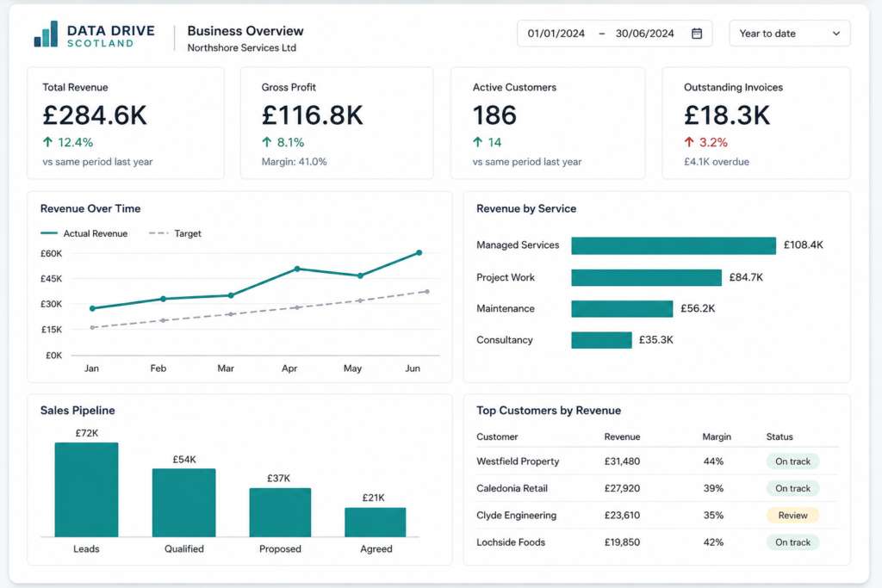This screenshot has height=588, width=882.
Task: Sort table by Customer column header
Action: coord(497,436)
